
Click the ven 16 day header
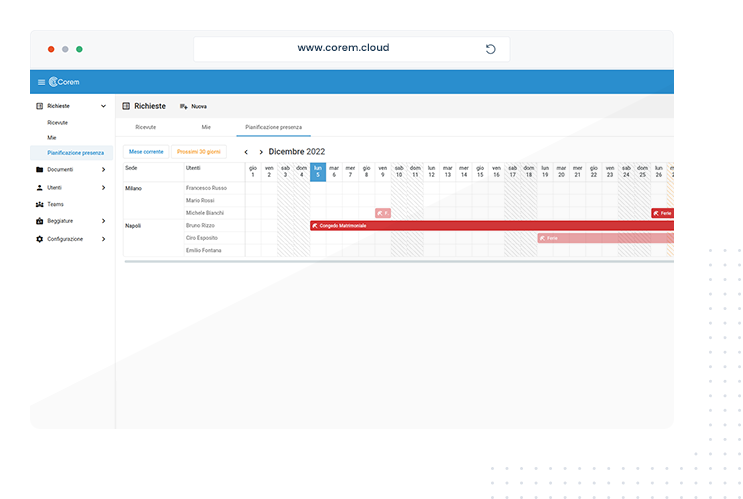(496, 172)
